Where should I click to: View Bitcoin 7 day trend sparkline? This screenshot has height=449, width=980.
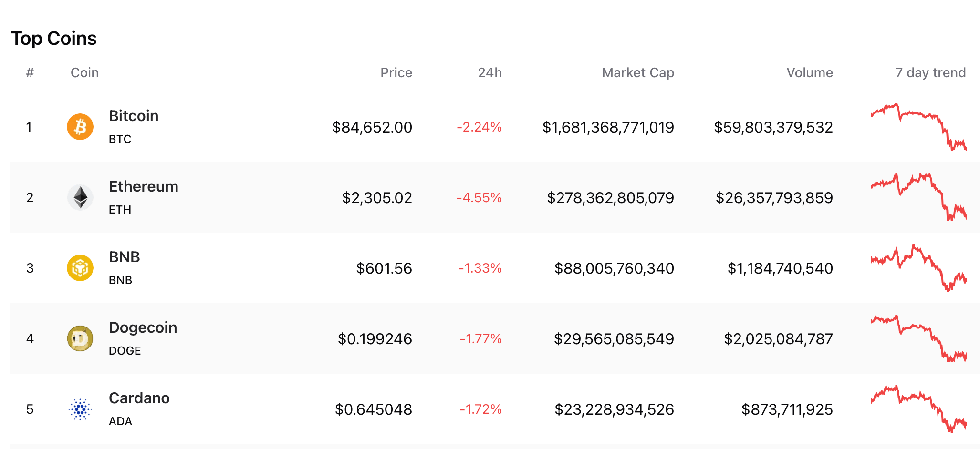(918, 127)
